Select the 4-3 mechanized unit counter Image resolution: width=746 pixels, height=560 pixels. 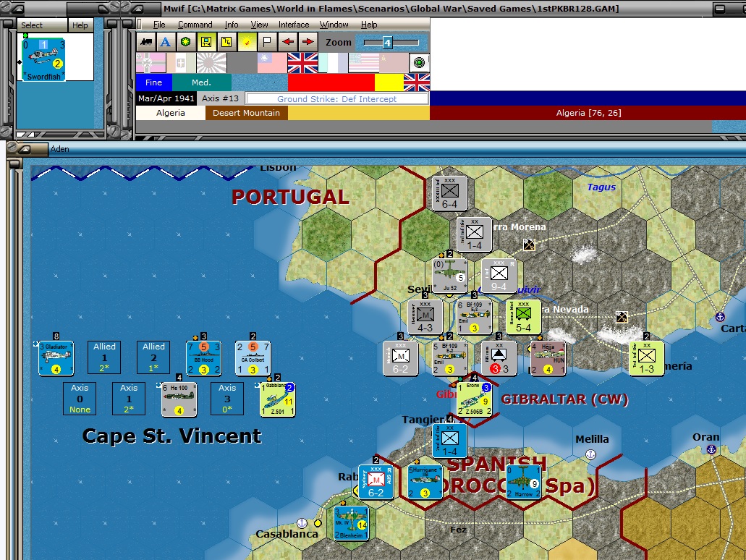pos(425,317)
